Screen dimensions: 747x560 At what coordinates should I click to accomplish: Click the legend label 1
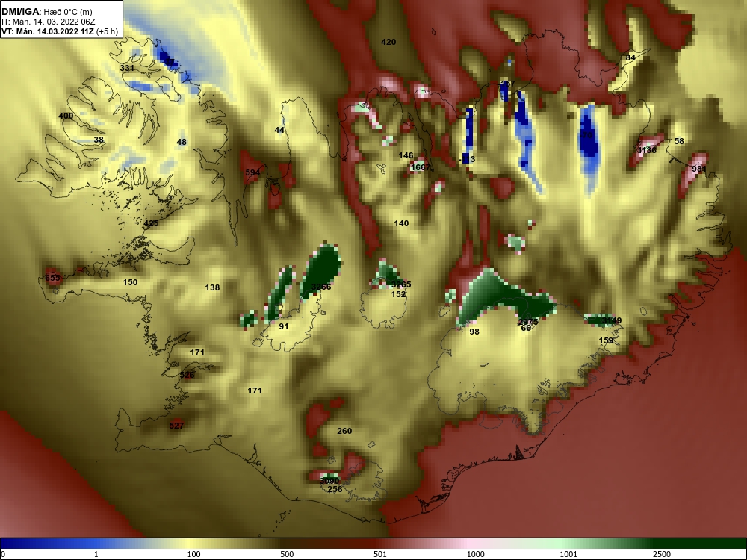(x=96, y=554)
